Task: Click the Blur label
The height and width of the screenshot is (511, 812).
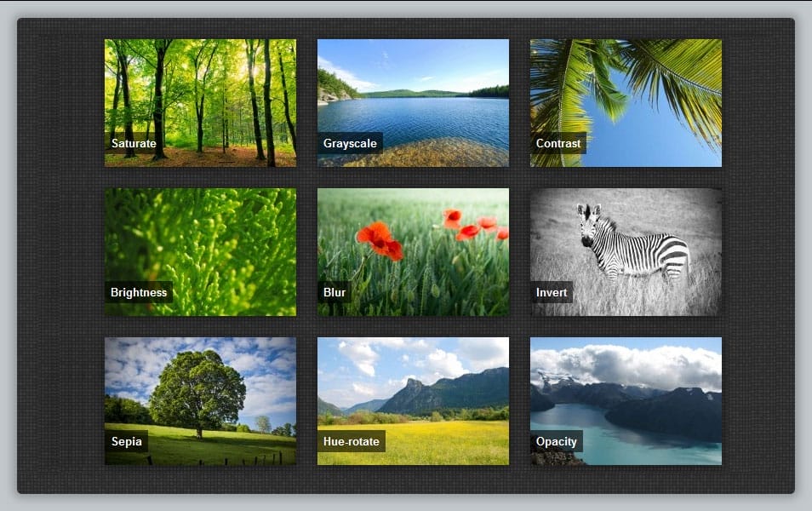Action: (x=335, y=293)
